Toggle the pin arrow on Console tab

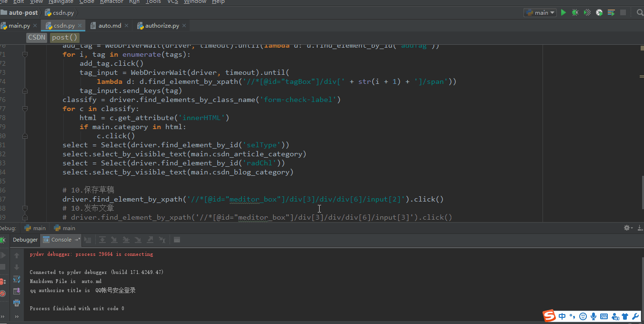click(x=77, y=240)
